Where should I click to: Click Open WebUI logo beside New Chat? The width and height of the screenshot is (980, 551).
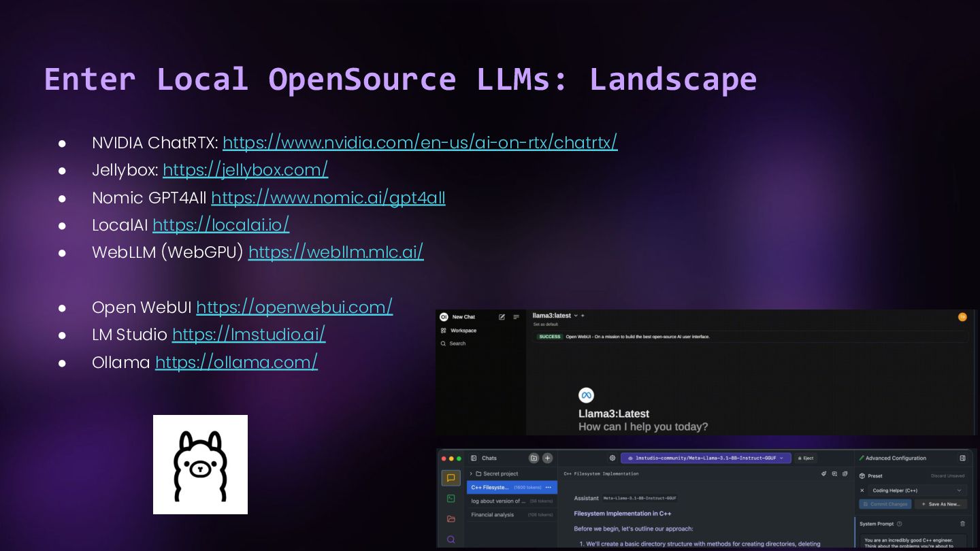pyautogui.click(x=444, y=317)
